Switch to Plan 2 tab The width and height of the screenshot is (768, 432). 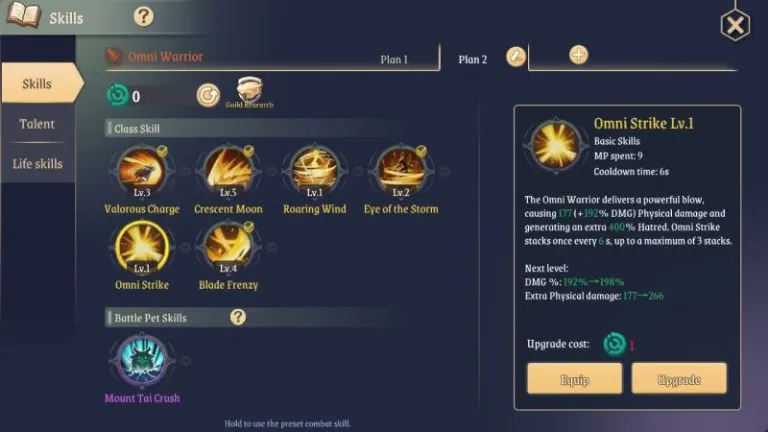click(x=473, y=59)
